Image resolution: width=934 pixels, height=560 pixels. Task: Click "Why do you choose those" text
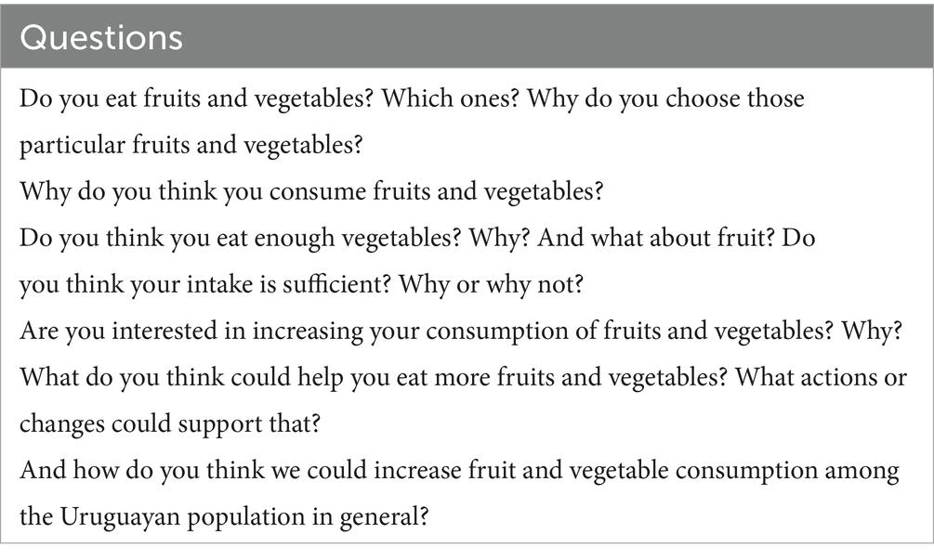tap(664, 98)
